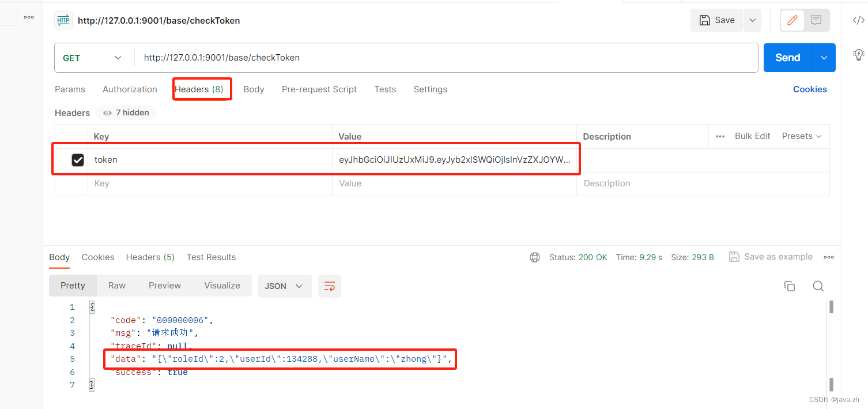
Task: Expand the Send button dropdown arrow
Action: [824, 58]
